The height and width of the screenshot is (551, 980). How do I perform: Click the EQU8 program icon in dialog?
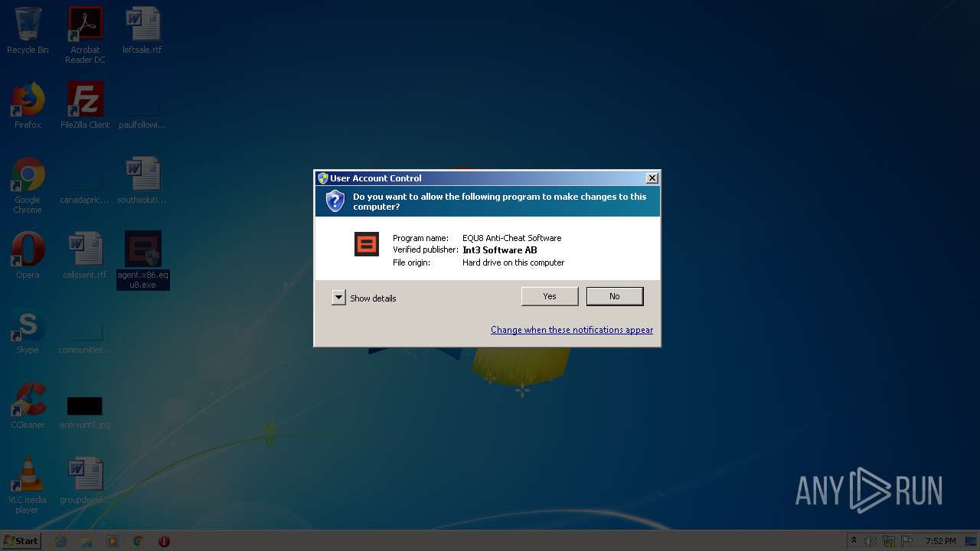pos(367,244)
